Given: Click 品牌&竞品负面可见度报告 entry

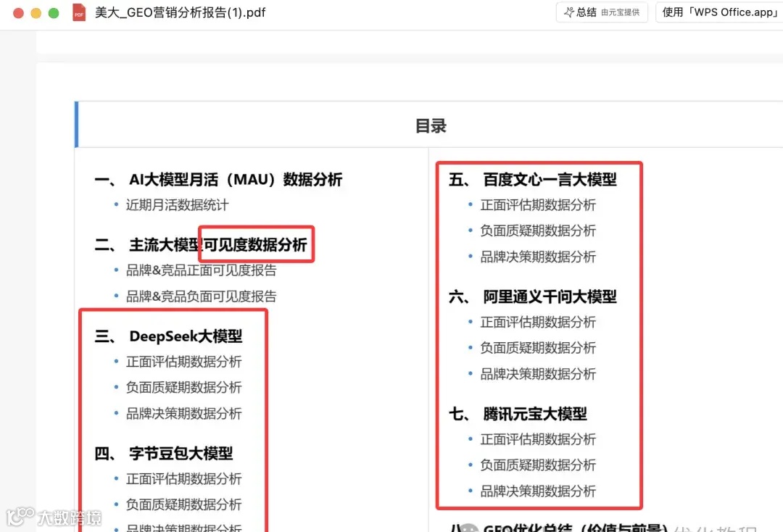Looking at the screenshot, I should tap(202, 296).
